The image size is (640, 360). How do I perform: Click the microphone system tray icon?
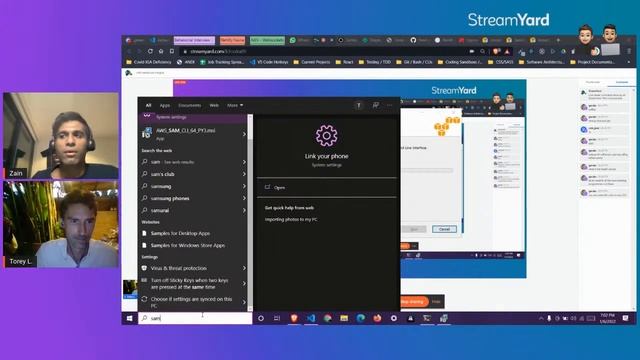point(549,318)
